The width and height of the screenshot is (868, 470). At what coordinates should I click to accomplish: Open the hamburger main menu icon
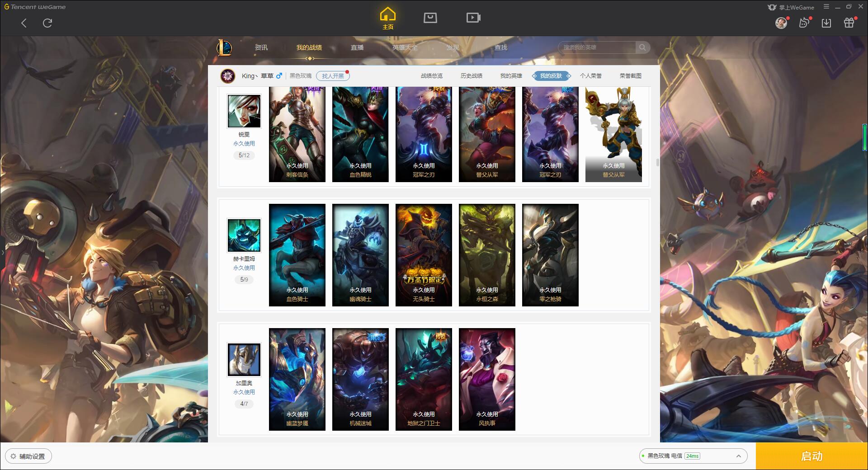click(826, 7)
